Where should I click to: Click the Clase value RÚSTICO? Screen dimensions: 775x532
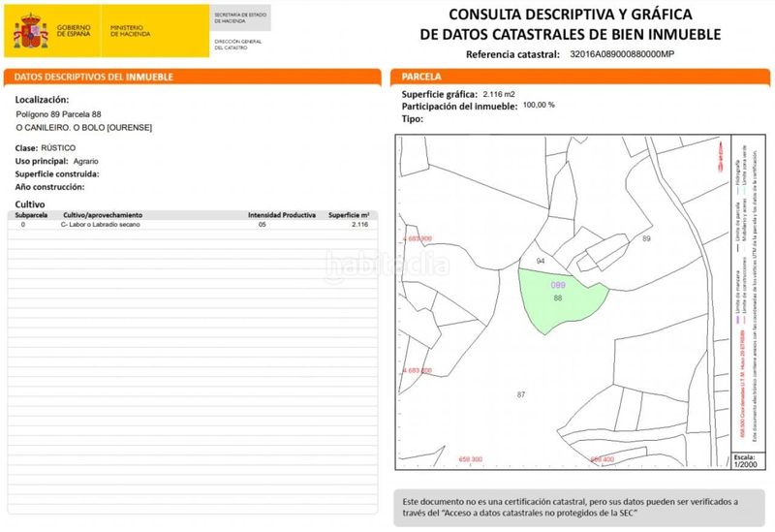[x=58, y=148]
